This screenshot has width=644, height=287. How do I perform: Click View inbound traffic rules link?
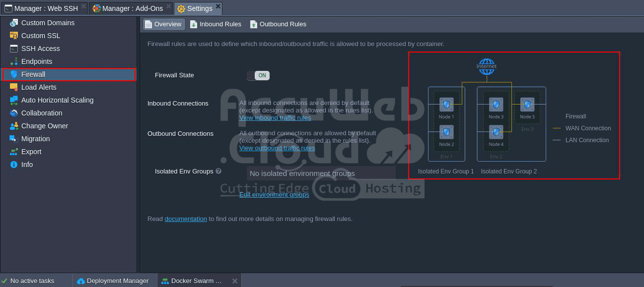click(x=275, y=117)
